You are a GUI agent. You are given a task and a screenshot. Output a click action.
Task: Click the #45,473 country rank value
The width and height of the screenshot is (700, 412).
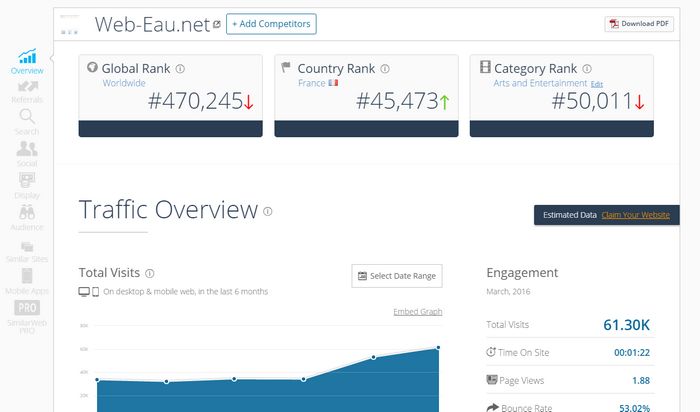point(397,101)
